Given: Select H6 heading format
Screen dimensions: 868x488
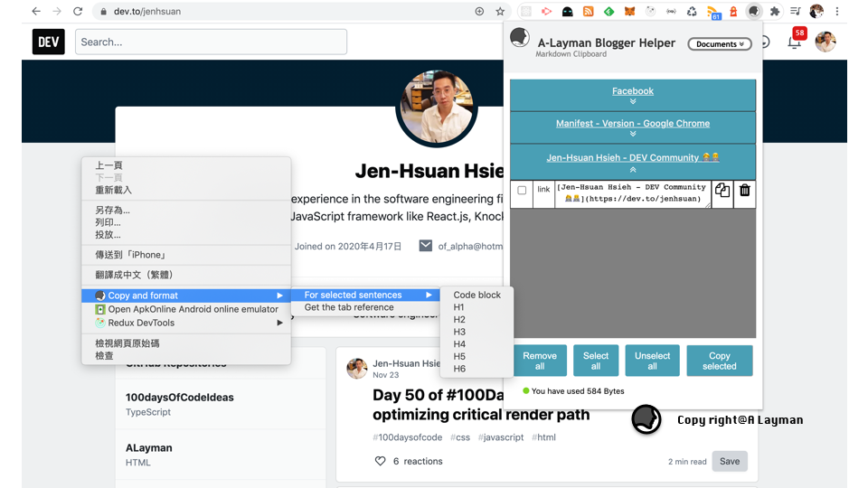Looking at the screenshot, I should (476, 369).
